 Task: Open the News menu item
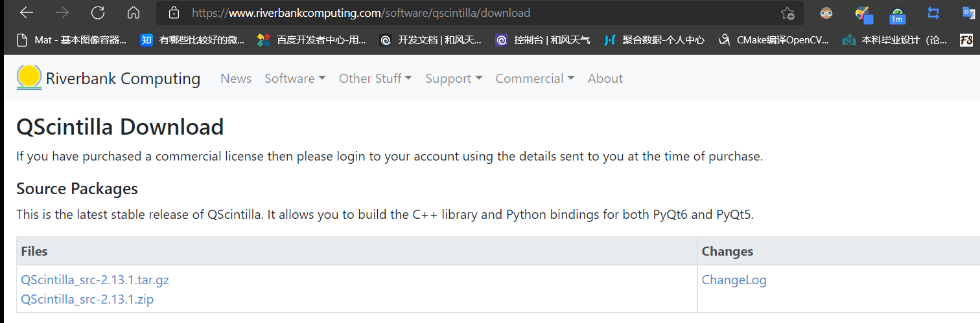pos(236,78)
